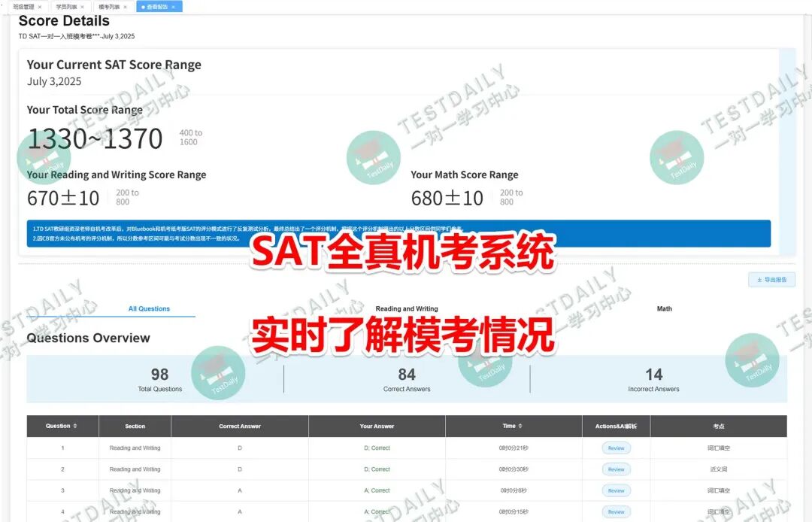Screen dimensions: 812x522
Task: Click the July 3,2025 date under score range
Action: click(54, 81)
